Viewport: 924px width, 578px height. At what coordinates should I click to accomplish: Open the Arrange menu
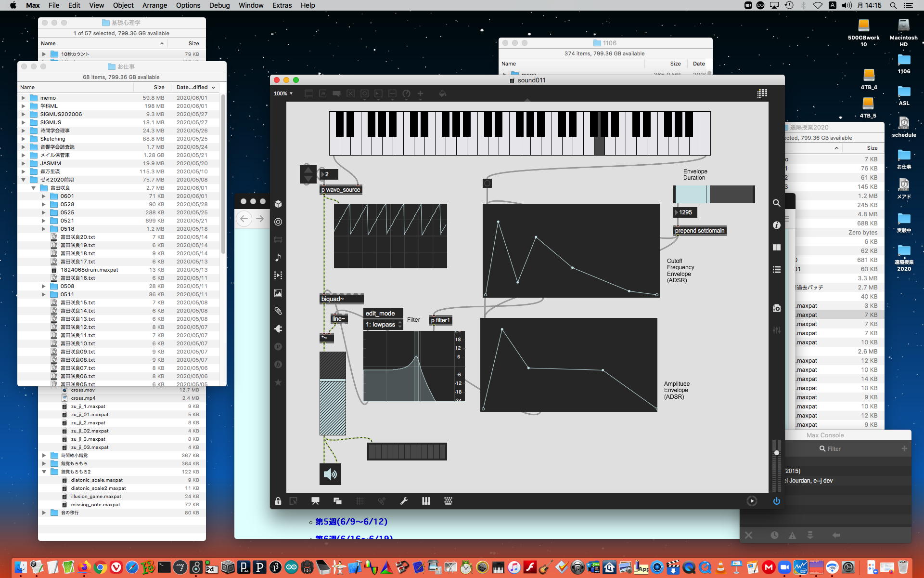154,5
